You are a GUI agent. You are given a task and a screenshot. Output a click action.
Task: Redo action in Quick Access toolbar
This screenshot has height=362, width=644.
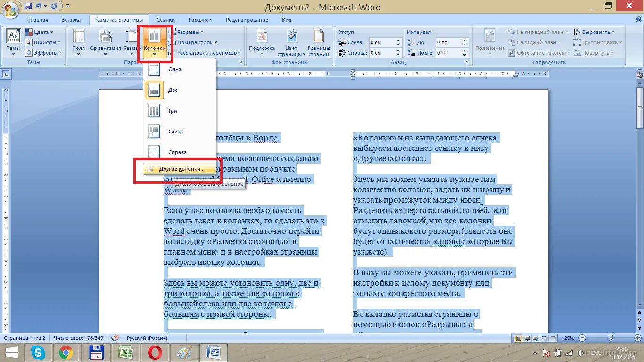pos(54,7)
